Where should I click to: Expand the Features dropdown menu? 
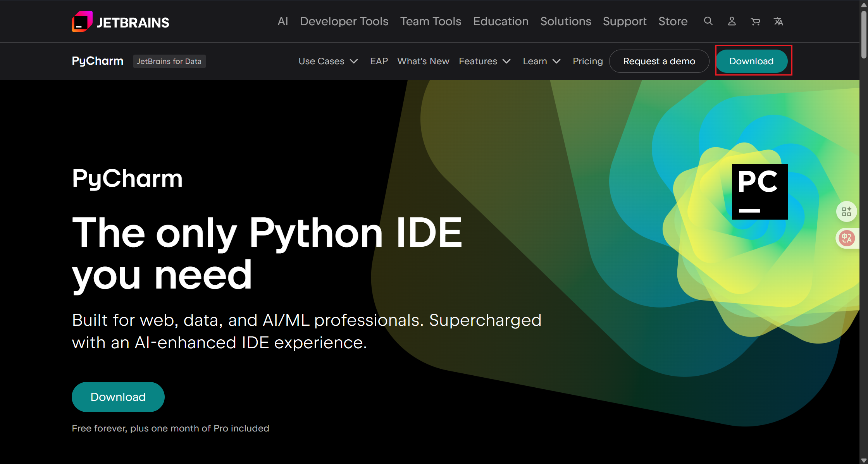point(484,61)
